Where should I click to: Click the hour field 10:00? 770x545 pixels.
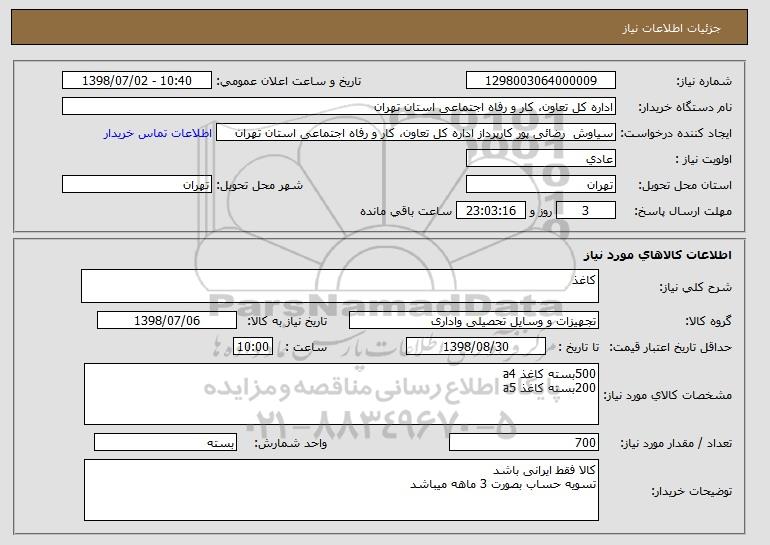(253, 347)
